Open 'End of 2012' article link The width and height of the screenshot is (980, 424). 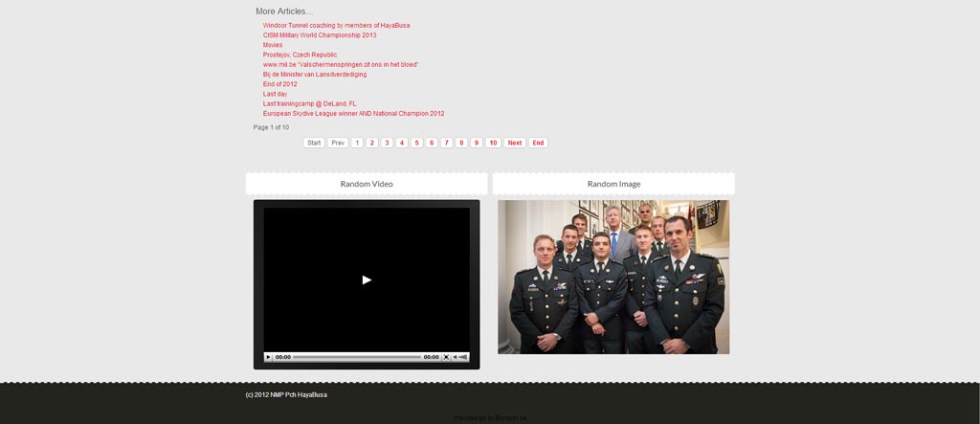click(x=280, y=84)
